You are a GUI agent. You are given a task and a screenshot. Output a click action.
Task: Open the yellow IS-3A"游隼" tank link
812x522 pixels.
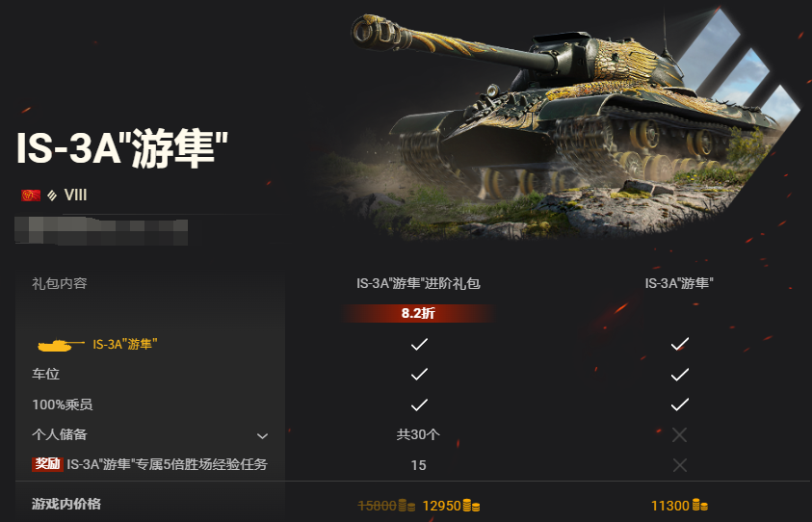125,345
